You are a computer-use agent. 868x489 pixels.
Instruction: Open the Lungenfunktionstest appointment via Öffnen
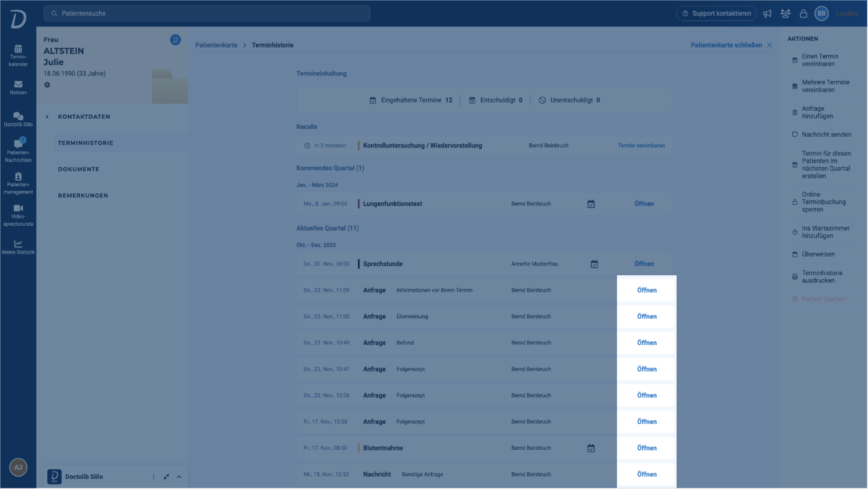coord(644,204)
